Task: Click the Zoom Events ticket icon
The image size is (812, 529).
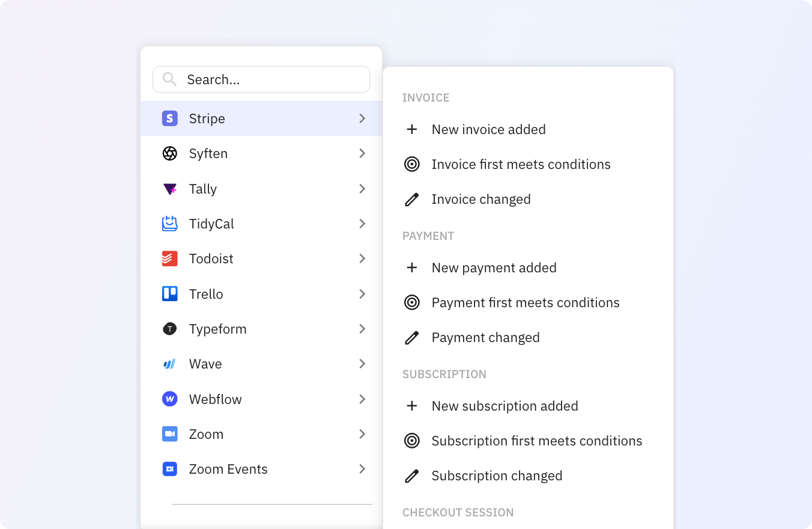Action: click(170, 469)
